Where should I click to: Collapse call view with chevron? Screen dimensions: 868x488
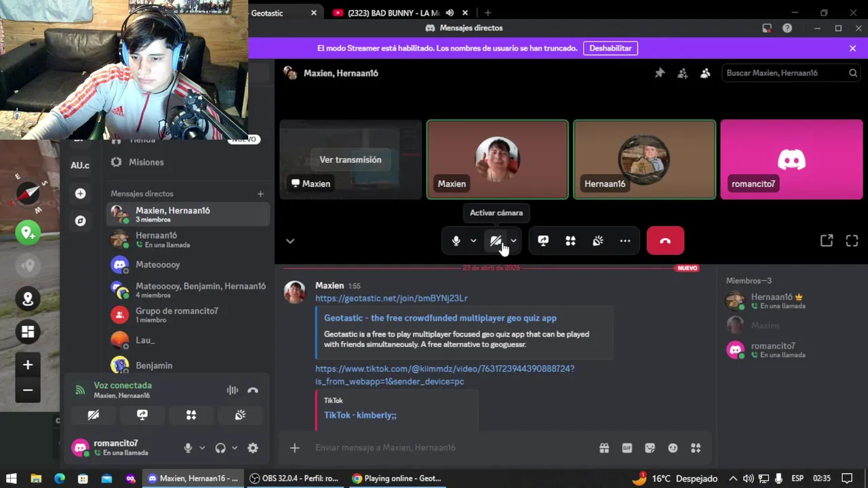pos(290,241)
